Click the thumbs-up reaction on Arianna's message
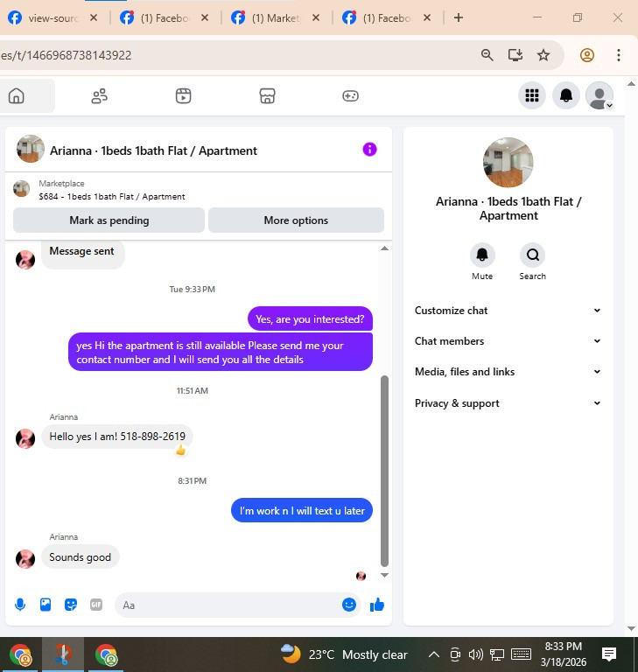The image size is (638, 672). point(180,450)
